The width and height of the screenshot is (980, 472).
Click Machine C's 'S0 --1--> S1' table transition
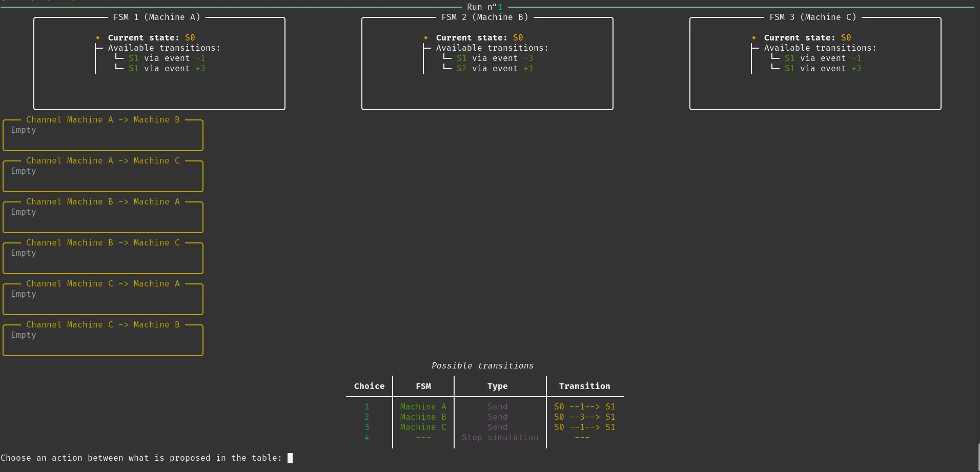(x=584, y=427)
